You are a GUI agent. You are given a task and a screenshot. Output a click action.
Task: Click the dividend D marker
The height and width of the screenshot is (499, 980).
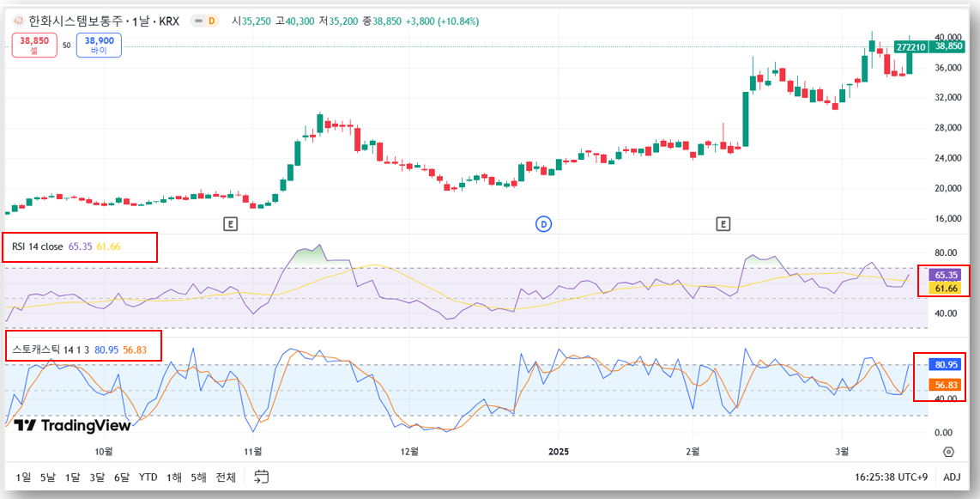coord(544,223)
